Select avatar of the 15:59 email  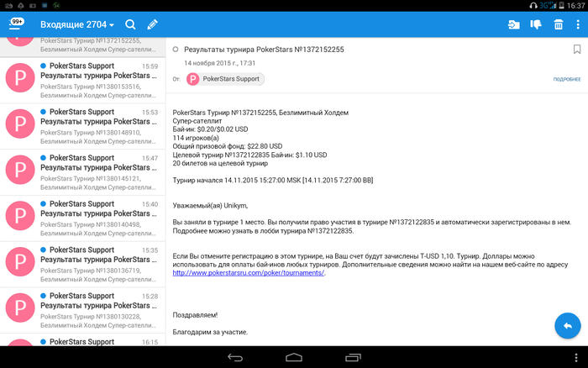point(20,78)
